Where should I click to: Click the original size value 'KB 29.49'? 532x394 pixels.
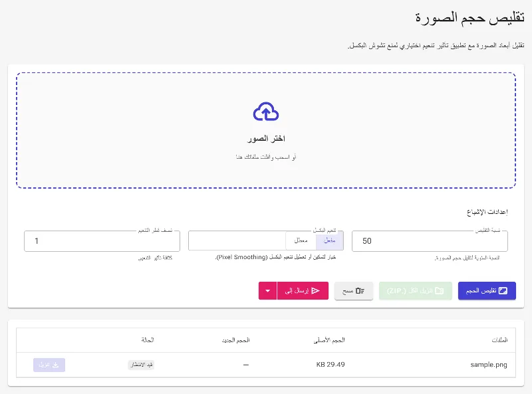click(x=331, y=365)
